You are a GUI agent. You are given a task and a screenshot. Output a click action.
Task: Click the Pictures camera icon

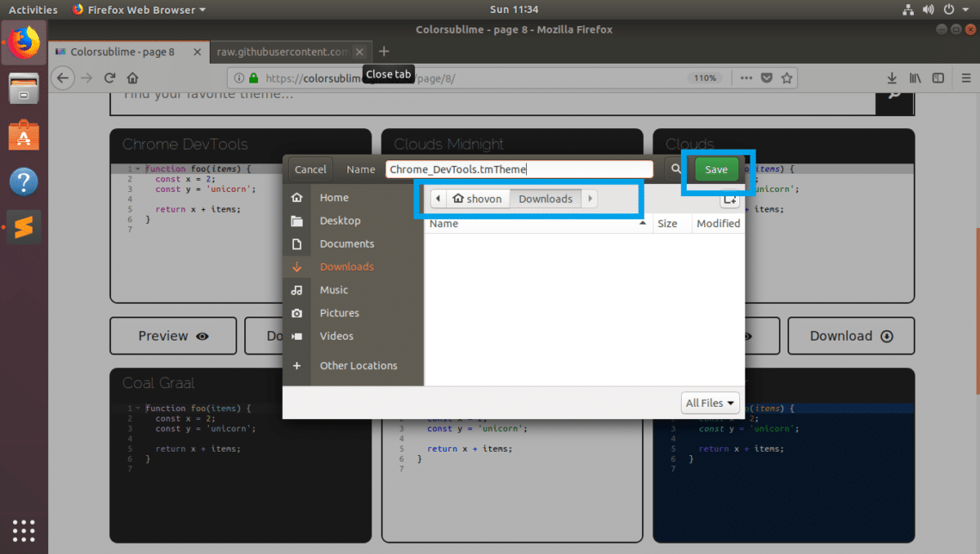point(297,313)
